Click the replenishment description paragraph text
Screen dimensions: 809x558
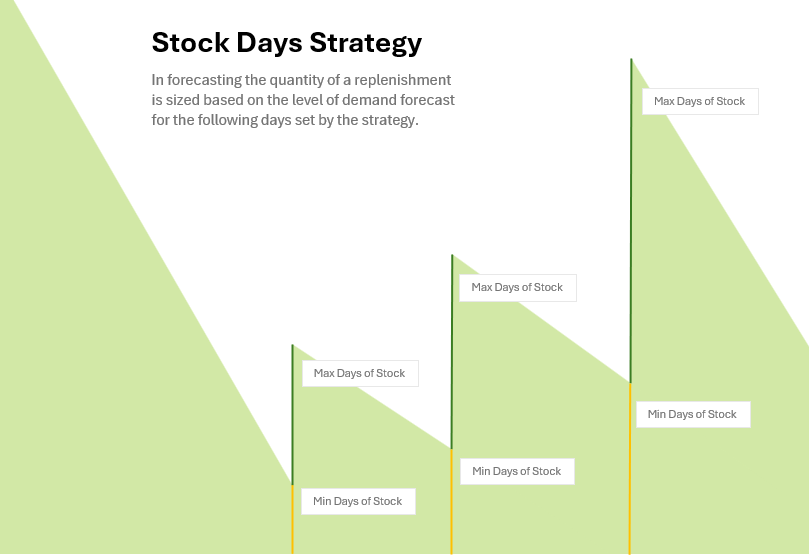[303, 100]
